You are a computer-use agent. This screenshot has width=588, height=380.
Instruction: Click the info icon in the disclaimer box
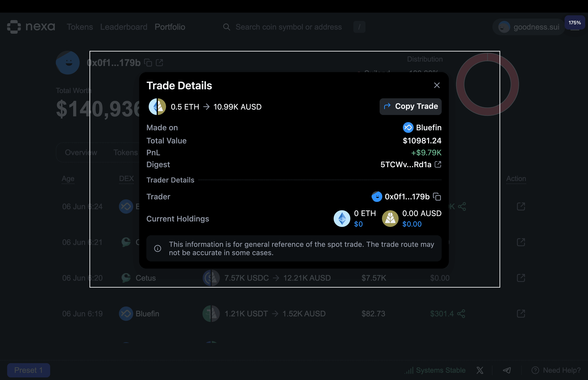point(158,248)
